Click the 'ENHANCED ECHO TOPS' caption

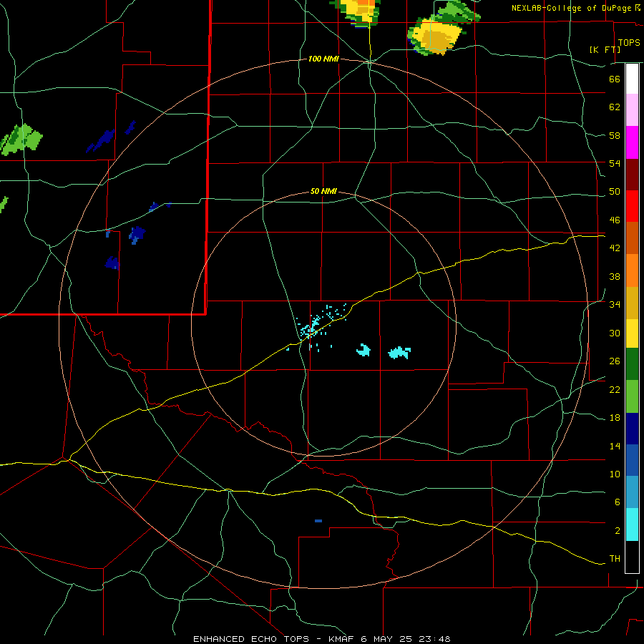(x=251, y=639)
